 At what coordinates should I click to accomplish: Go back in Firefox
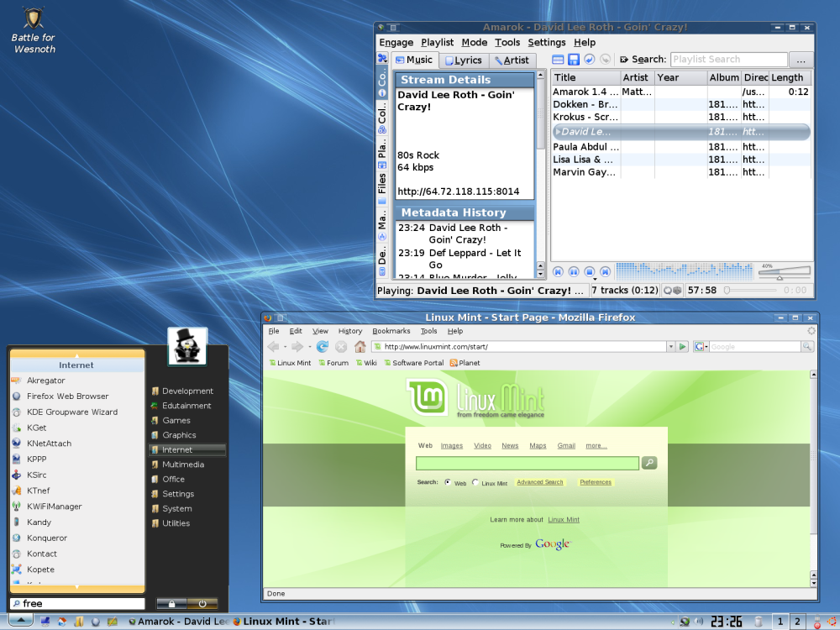[273, 347]
